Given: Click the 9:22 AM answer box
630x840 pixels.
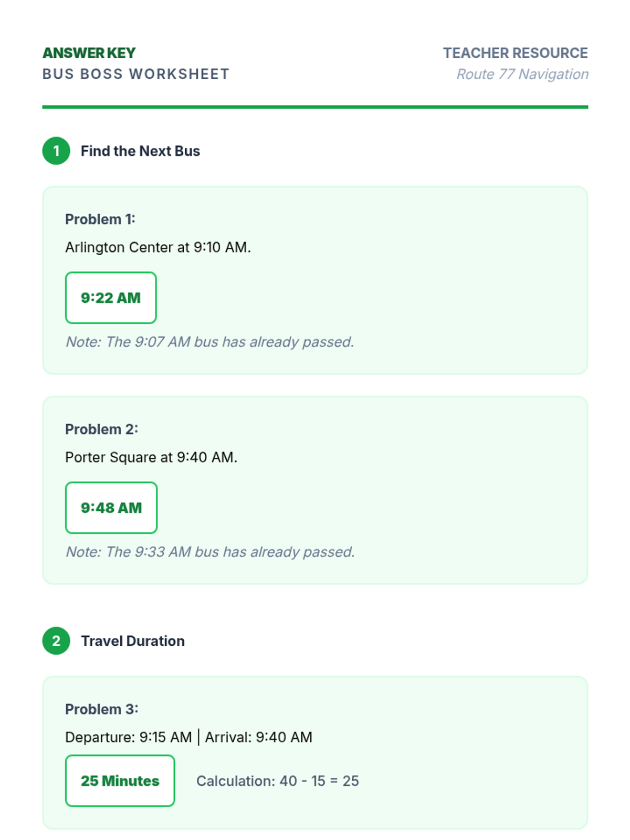Looking at the screenshot, I should 111,298.
